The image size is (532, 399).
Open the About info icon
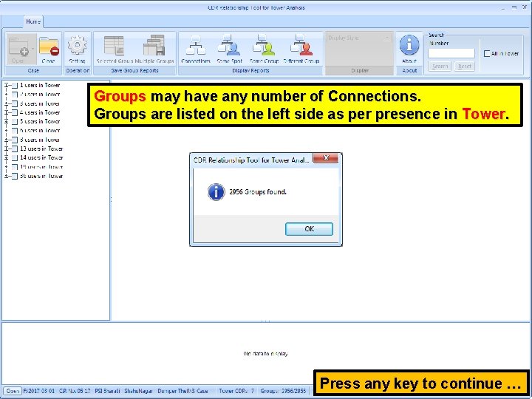coord(409,45)
